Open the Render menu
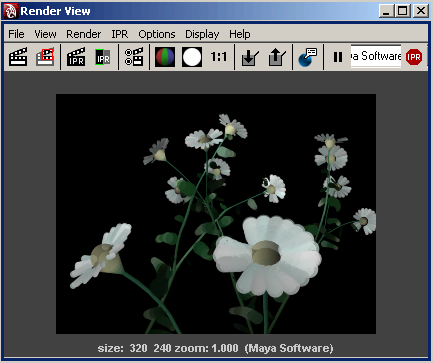 pos(84,34)
